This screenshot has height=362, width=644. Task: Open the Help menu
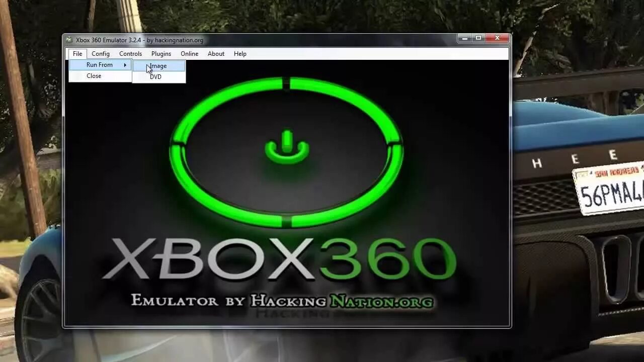tap(240, 54)
